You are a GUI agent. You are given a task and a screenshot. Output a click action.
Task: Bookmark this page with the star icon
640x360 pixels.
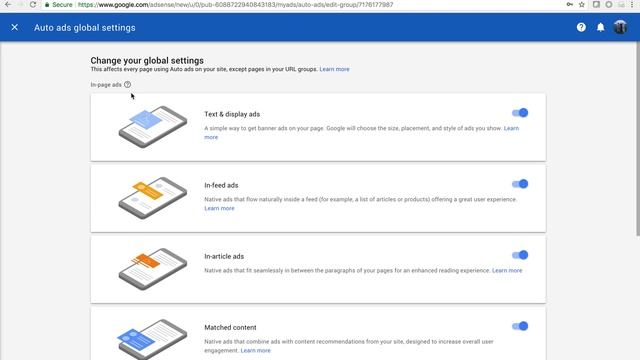[582, 4]
